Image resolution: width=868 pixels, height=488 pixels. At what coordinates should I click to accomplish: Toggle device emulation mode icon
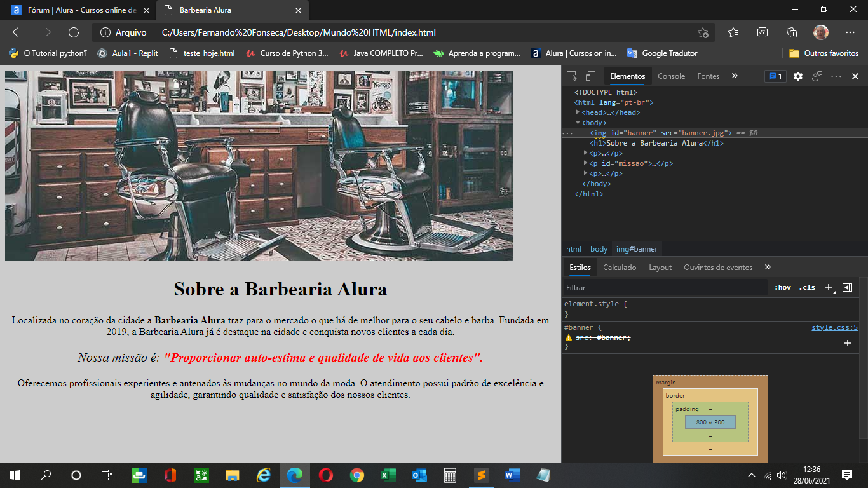590,76
